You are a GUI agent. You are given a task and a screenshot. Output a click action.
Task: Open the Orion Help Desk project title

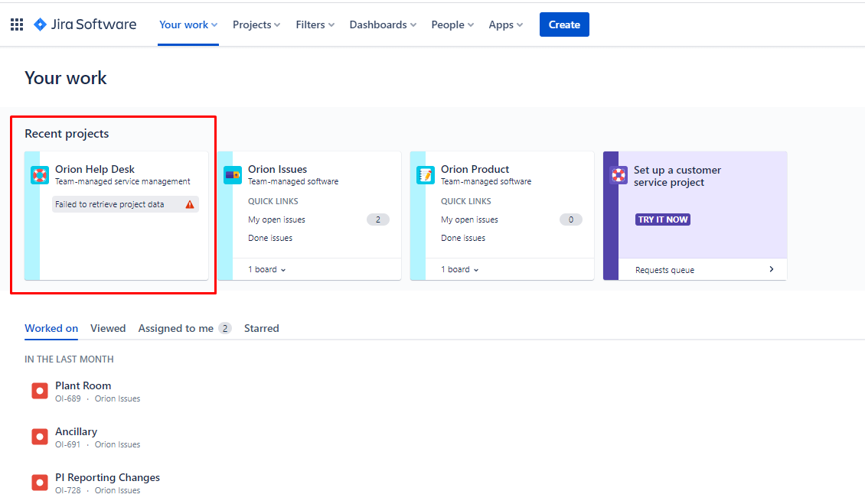(x=95, y=169)
